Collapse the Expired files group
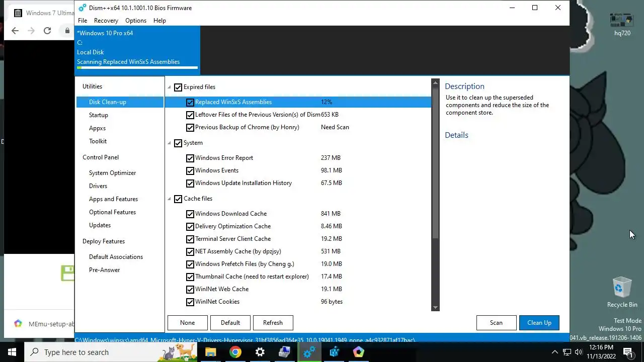Screen dimensions: 644x362 pos(170,87)
